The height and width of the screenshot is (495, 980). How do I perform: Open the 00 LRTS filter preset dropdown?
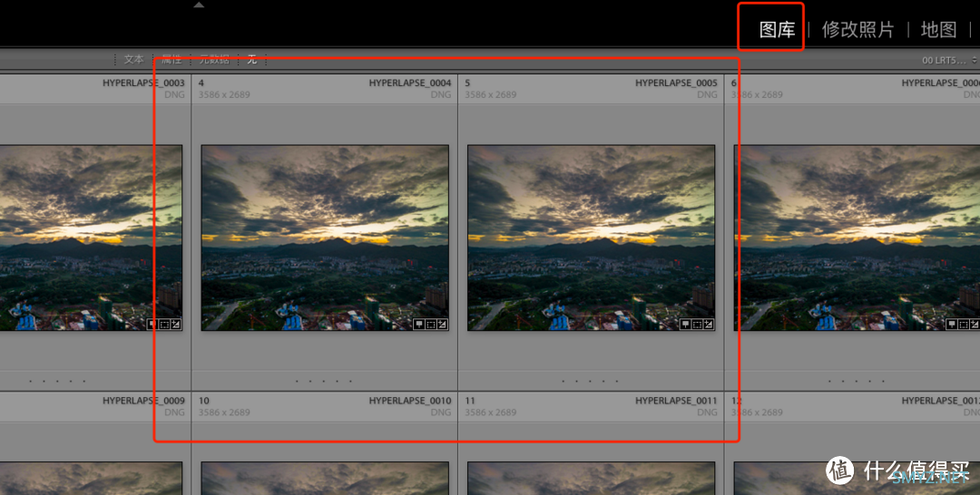949,60
